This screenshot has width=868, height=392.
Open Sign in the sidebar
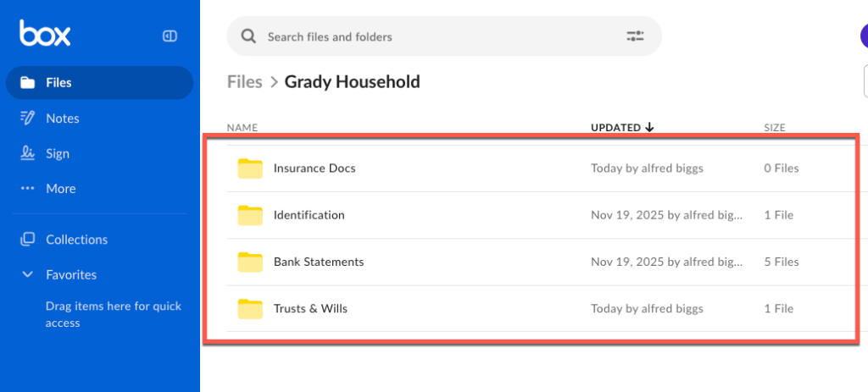click(x=58, y=154)
